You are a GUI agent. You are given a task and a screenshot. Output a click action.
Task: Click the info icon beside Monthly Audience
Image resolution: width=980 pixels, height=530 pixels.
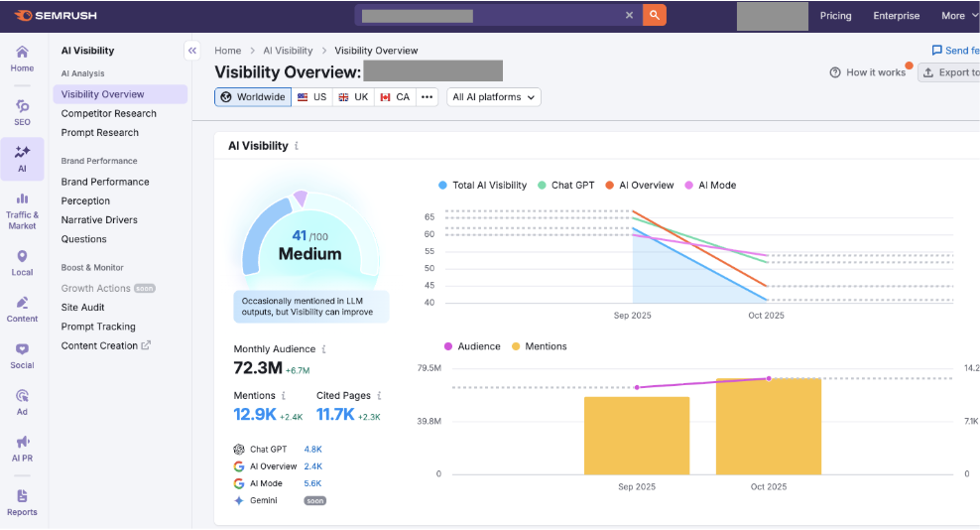(323, 349)
